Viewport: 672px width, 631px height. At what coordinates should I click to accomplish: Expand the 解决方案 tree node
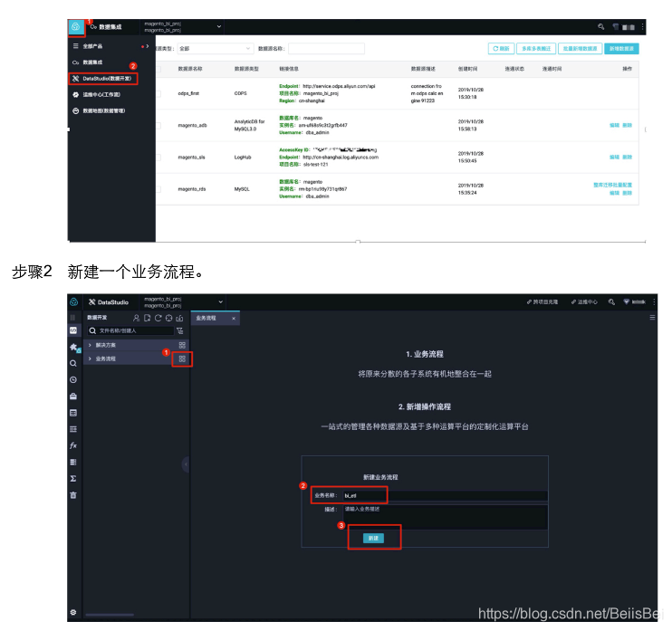click(90, 345)
